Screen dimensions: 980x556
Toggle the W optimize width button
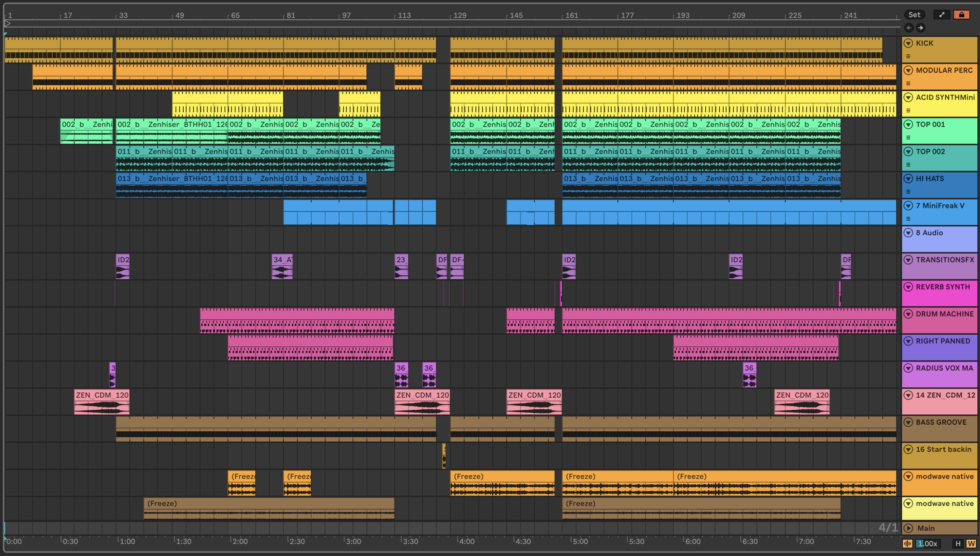coord(971,543)
